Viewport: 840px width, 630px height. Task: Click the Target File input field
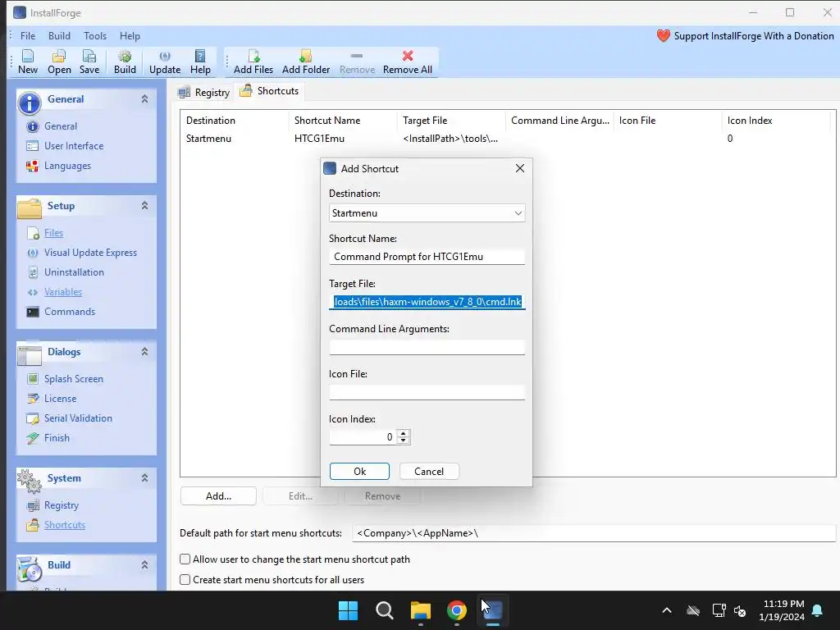(x=427, y=302)
